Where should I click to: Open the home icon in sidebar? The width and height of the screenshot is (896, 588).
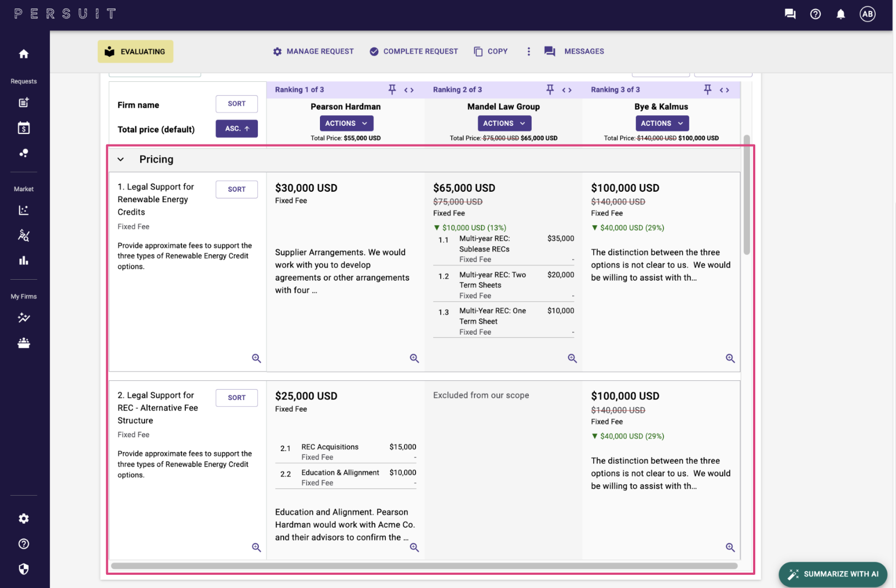point(24,54)
